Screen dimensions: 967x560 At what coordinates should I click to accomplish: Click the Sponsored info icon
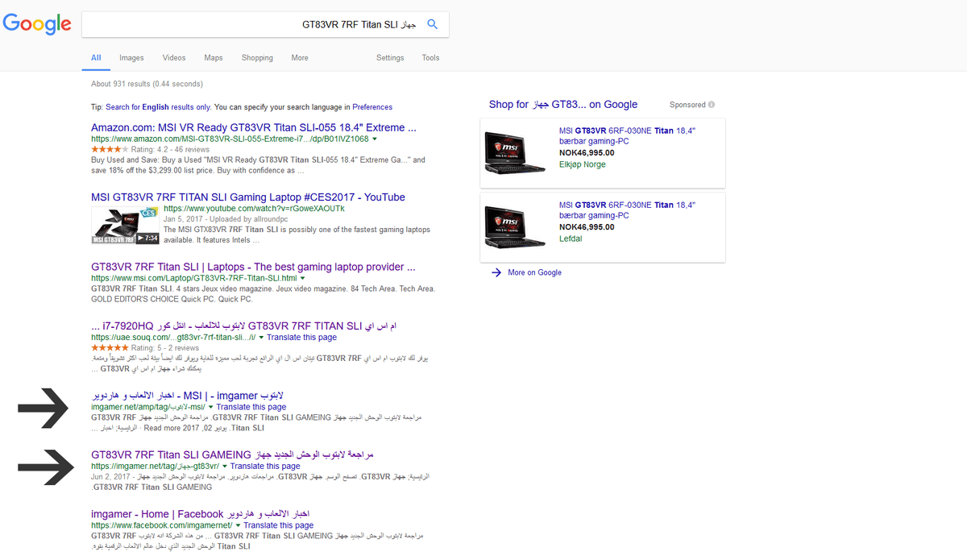(712, 105)
